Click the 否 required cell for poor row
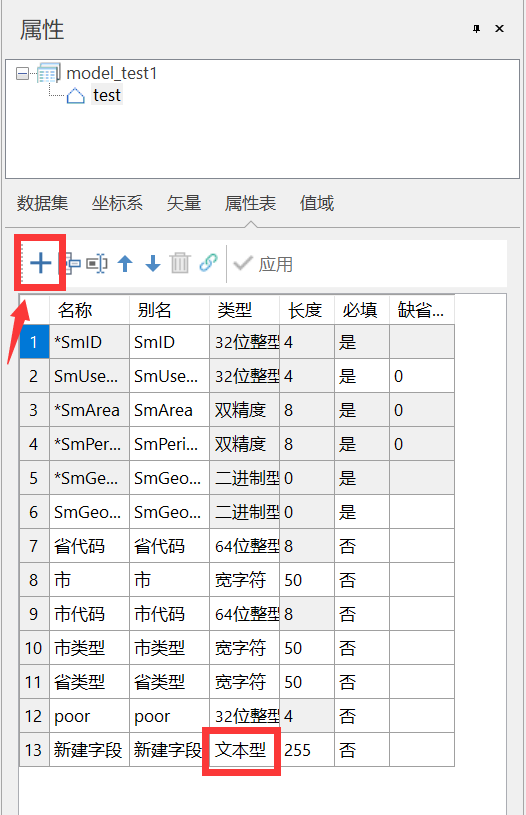Screen dimensions: 526x815 click(362, 716)
